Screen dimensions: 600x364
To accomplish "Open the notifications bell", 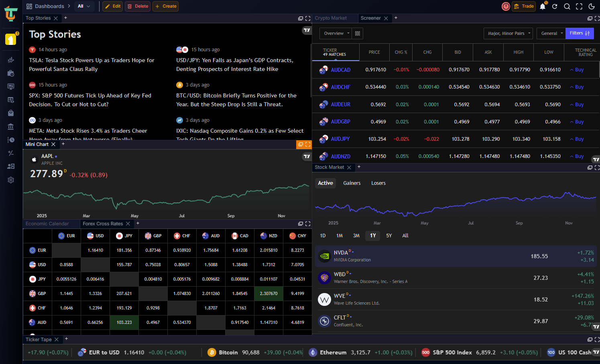I will (x=543, y=6).
